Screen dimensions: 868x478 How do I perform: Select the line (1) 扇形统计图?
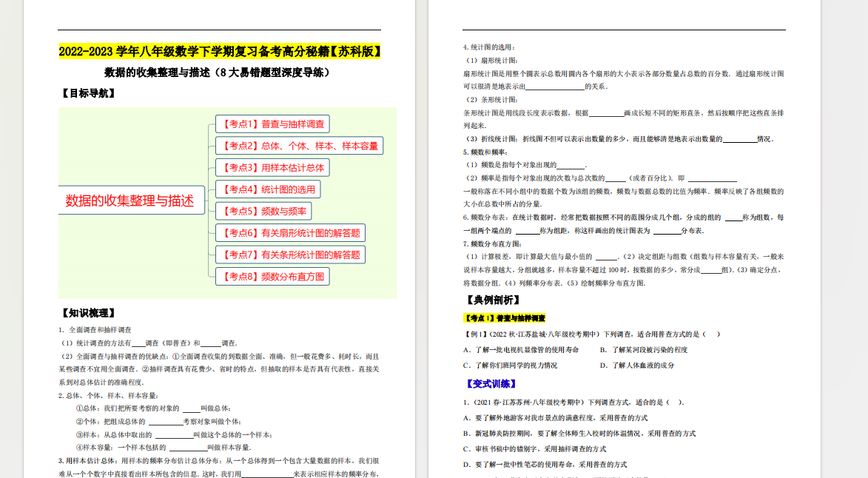coord(491,60)
